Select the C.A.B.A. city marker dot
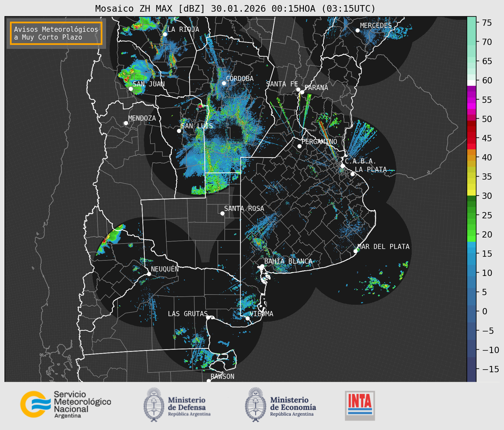 pos(343,166)
